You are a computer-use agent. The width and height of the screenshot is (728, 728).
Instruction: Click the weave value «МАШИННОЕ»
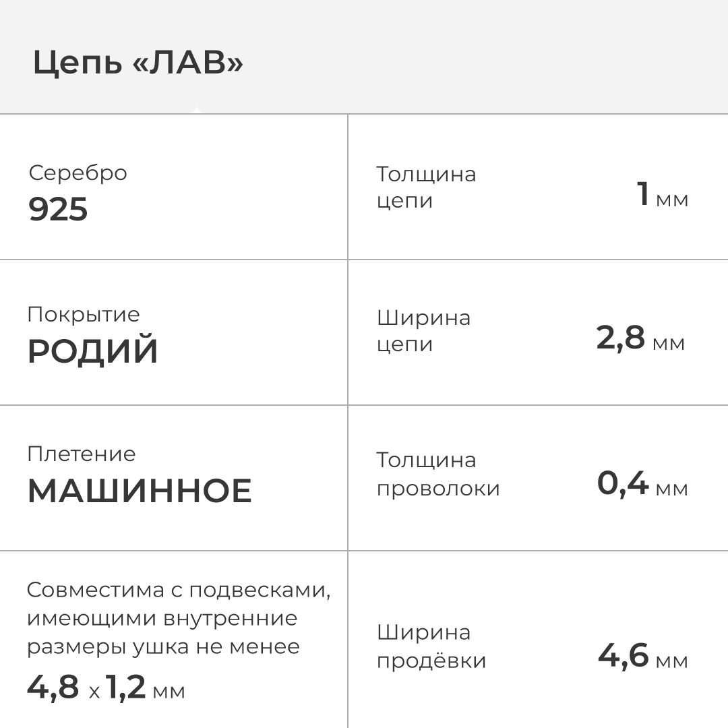(140, 491)
